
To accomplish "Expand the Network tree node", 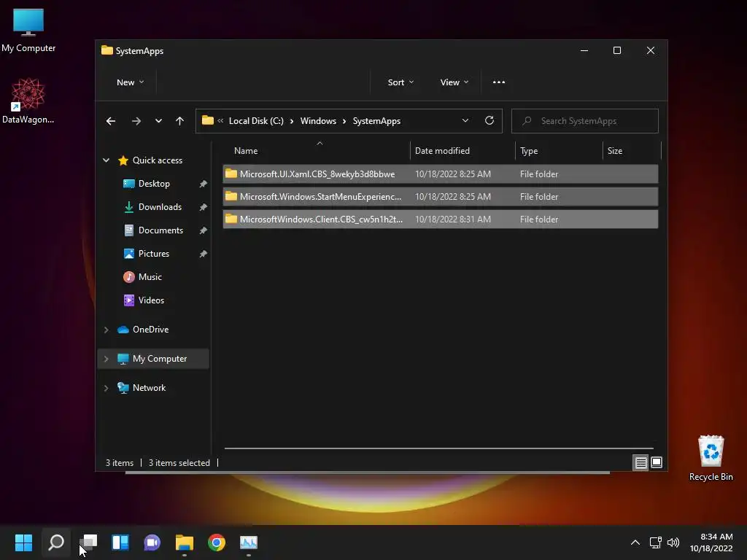I will 107,388.
